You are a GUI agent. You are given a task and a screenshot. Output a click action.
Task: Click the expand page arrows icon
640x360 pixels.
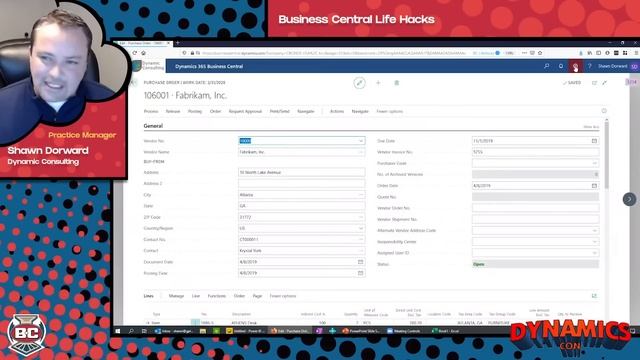click(604, 83)
